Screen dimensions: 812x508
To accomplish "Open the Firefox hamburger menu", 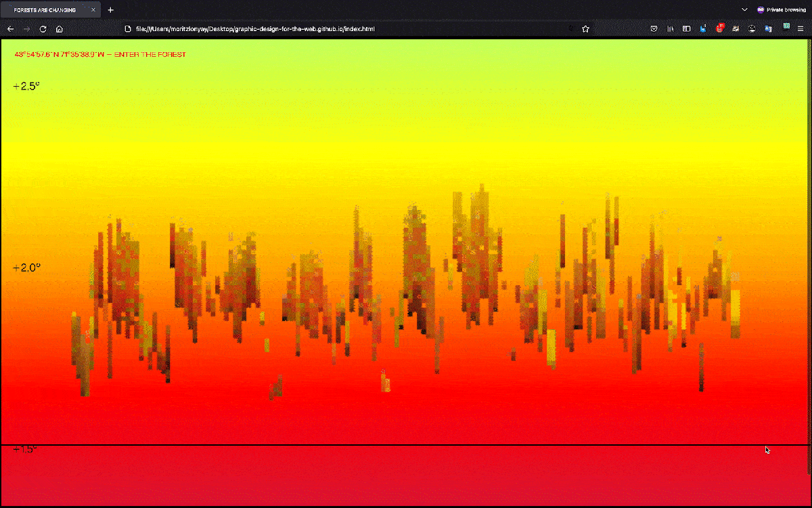I will click(x=800, y=29).
